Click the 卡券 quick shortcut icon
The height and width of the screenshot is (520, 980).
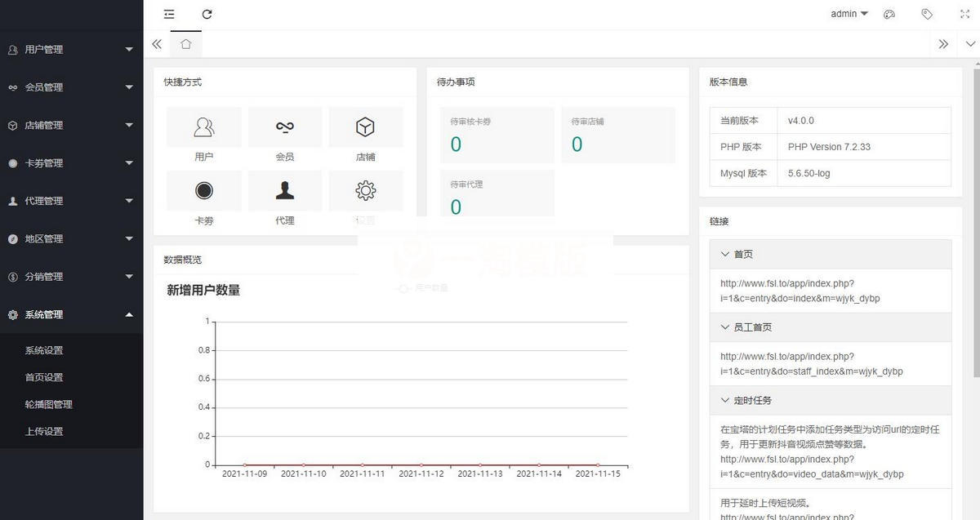coord(203,190)
